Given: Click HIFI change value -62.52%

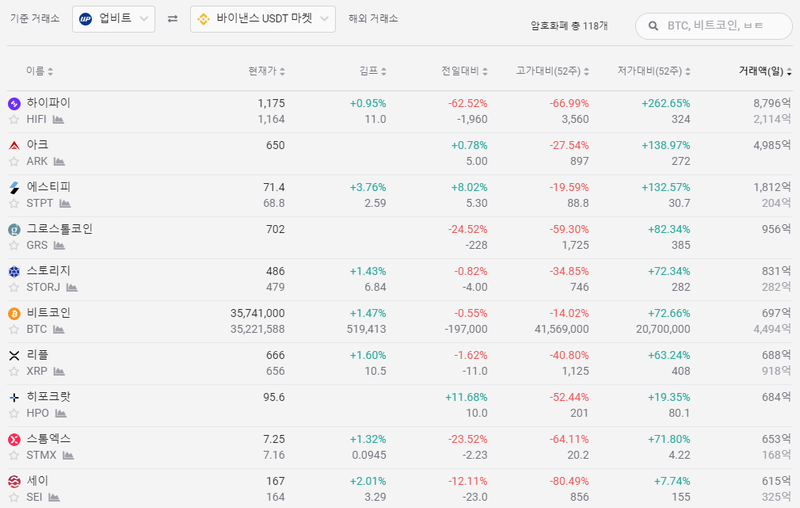Looking at the screenshot, I should [x=468, y=104].
